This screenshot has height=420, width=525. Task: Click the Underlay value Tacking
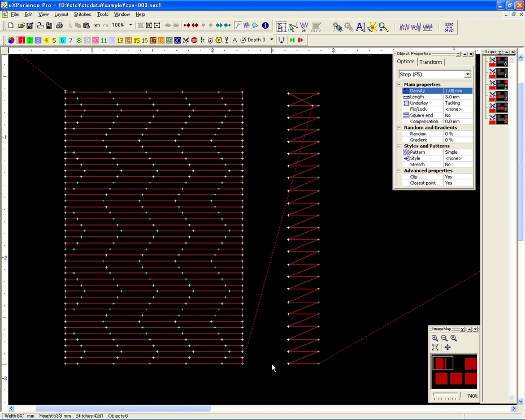pos(458,103)
